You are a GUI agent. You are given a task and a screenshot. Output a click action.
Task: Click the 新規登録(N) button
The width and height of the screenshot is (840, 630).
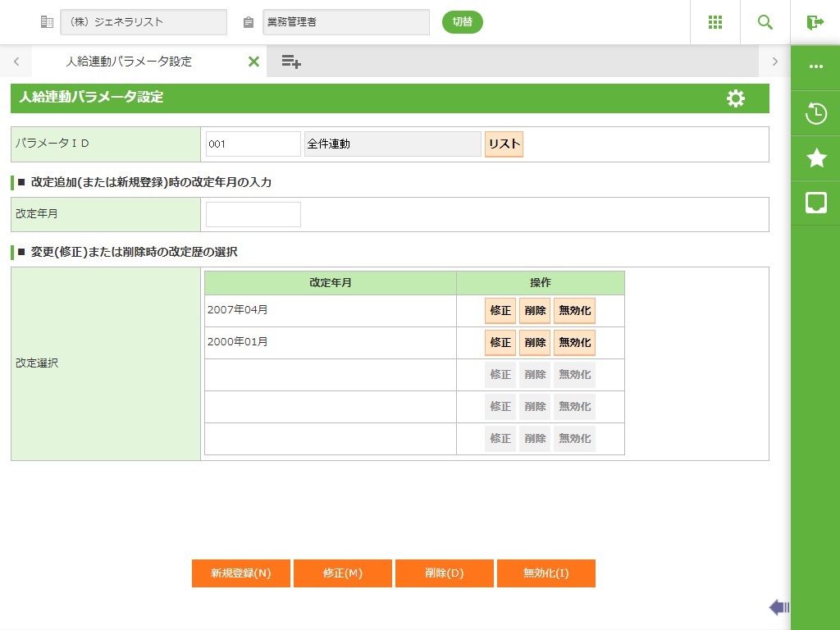(241, 573)
